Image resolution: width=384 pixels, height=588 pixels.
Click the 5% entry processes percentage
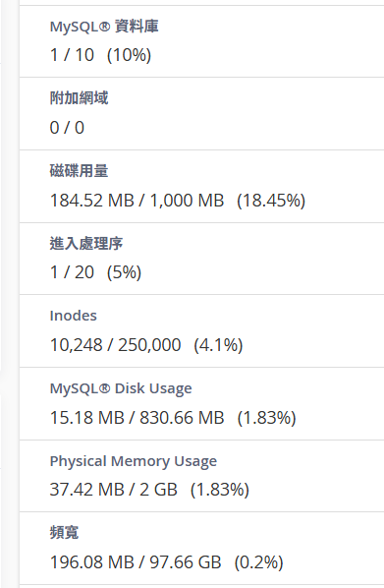click(x=124, y=272)
